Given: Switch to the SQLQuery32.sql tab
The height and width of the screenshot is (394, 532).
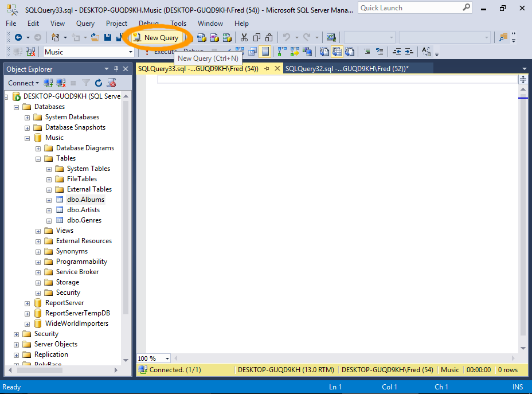Looking at the screenshot, I should tap(346, 69).
